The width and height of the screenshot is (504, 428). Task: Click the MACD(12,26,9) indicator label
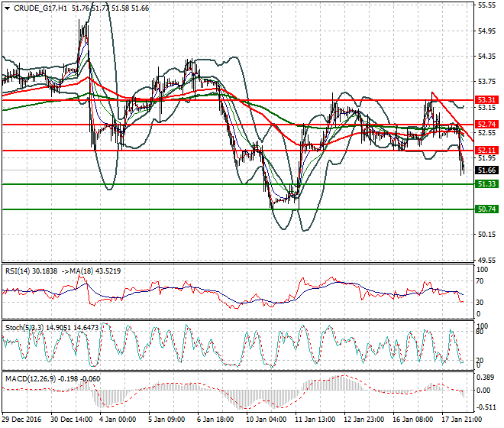27,378
